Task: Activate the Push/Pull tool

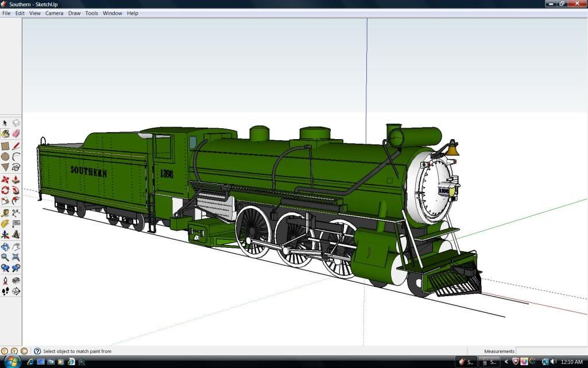Action: (16, 179)
